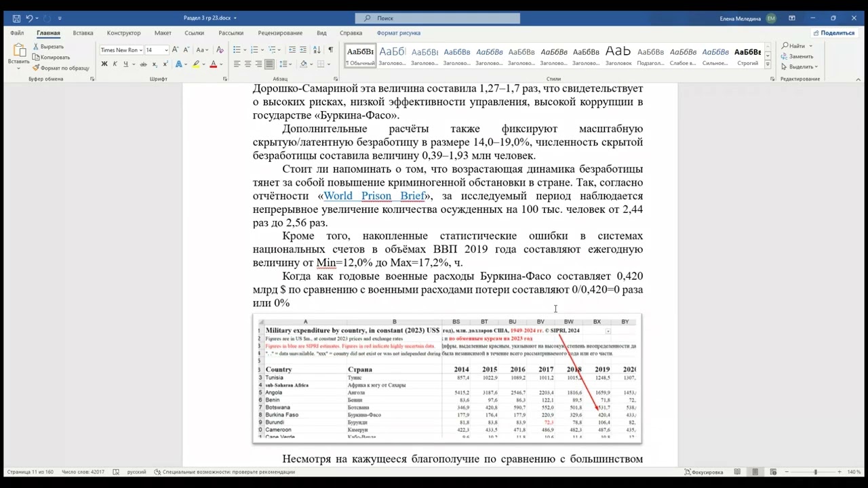Toggle italic formatting (К)
Image resolution: width=868 pixels, height=488 pixels.
click(115, 64)
